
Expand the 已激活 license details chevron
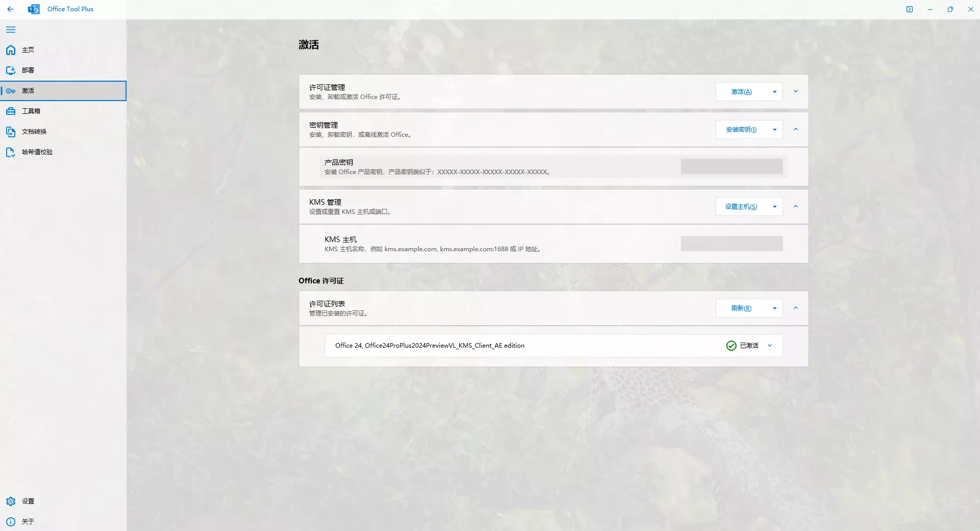coord(770,346)
